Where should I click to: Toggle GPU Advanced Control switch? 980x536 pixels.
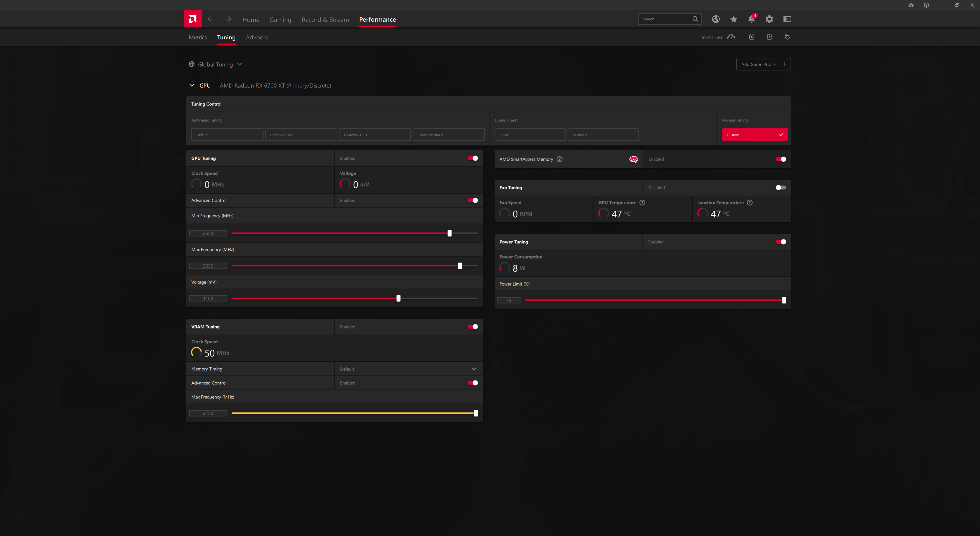(472, 200)
